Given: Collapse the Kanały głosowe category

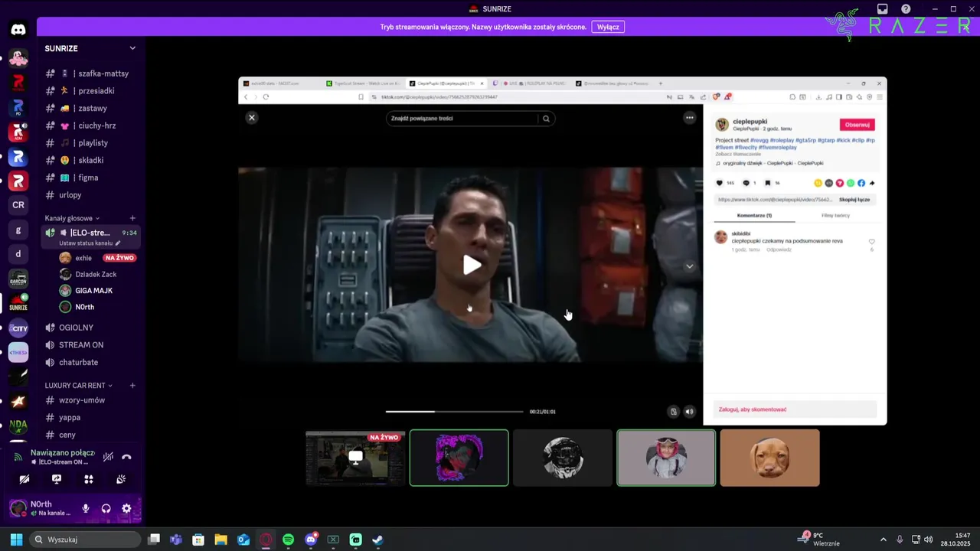Looking at the screenshot, I should (x=72, y=218).
